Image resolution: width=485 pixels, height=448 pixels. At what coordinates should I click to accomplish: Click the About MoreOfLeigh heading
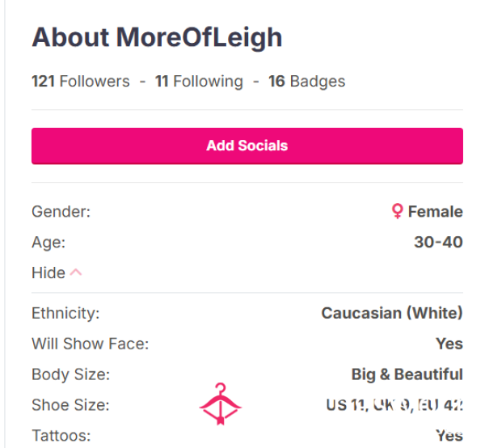click(157, 37)
